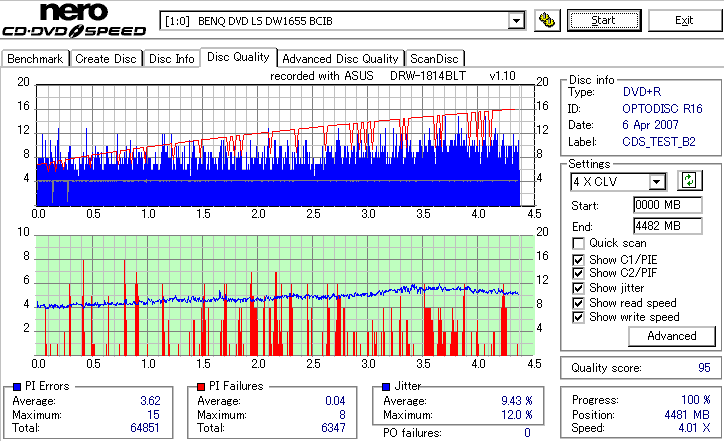The height and width of the screenshot is (441, 724).
Task: Click Jitter maximum 12.0 %
Action: tap(517, 415)
